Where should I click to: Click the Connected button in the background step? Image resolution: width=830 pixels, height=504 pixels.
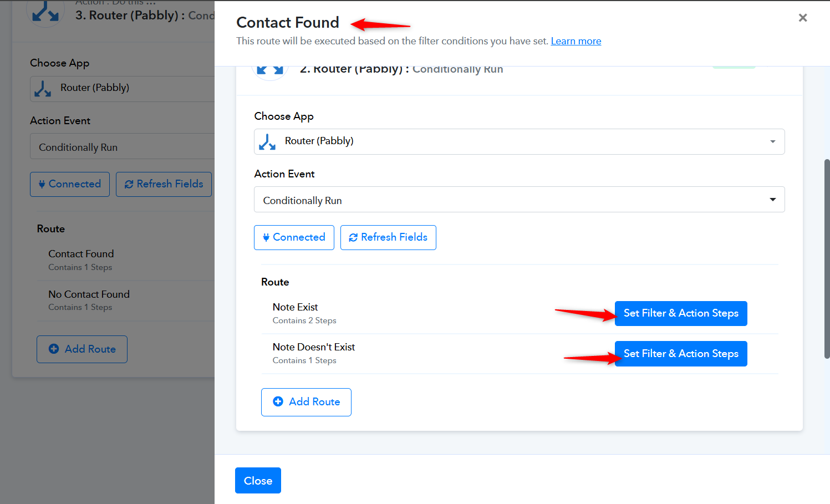click(70, 184)
